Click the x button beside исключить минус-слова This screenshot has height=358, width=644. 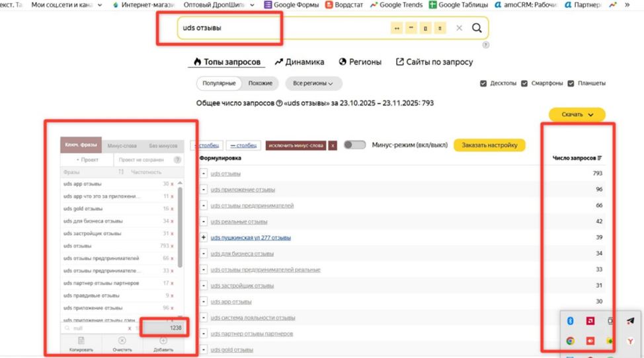click(333, 145)
